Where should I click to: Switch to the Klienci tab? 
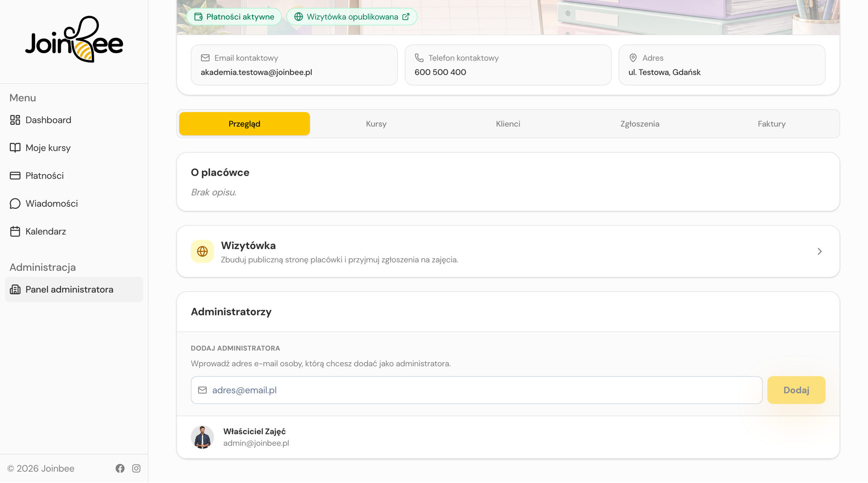point(508,124)
